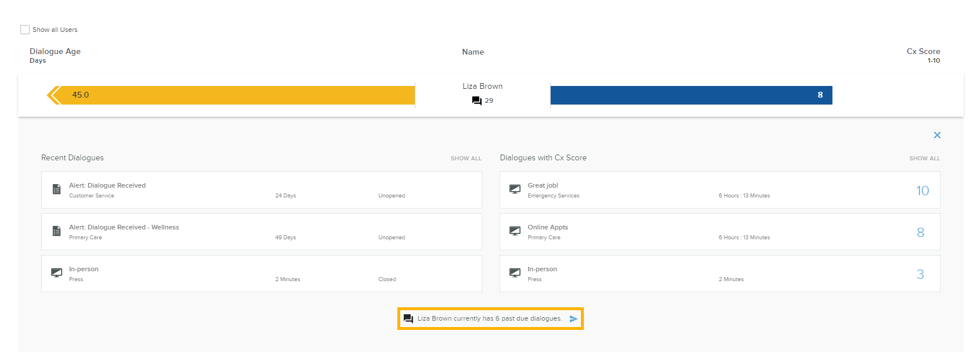Show all Dialogues with Cx Score
This screenshot has height=352, width=980.
click(x=924, y=159)
